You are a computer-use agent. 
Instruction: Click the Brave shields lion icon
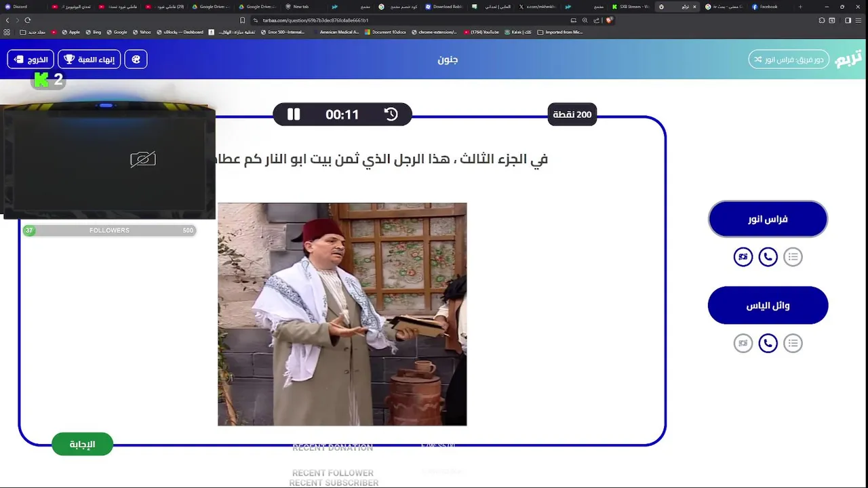609,20
